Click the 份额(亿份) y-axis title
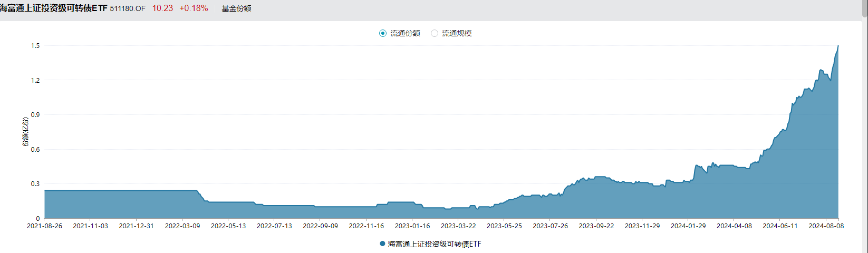This screenshot has height=253, width=868. click(x=25, y=132)
